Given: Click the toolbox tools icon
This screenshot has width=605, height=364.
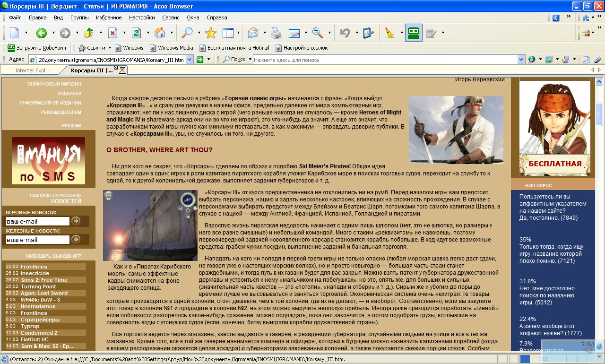Looking at the screenshot, I should click(x=586, y=33).
